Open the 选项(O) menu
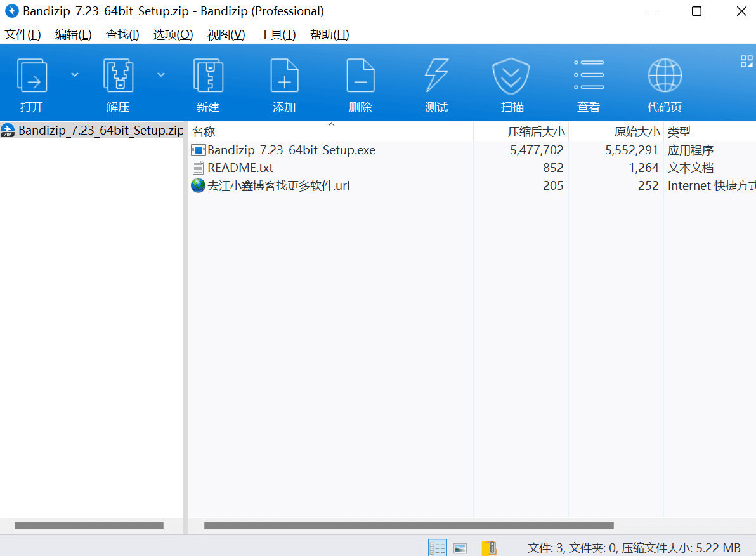The width and height of the screenshot is (756, 556). coord(173,35)
